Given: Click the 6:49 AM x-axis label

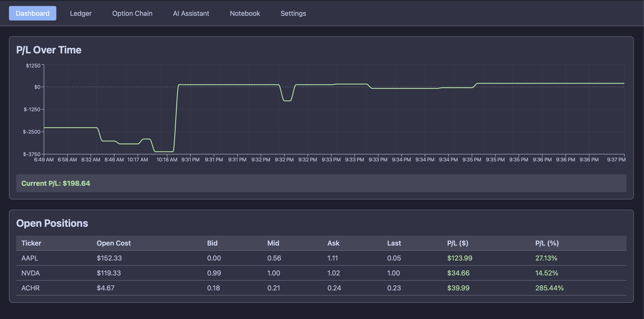Looking at the screenshot, I should [44, 160].
